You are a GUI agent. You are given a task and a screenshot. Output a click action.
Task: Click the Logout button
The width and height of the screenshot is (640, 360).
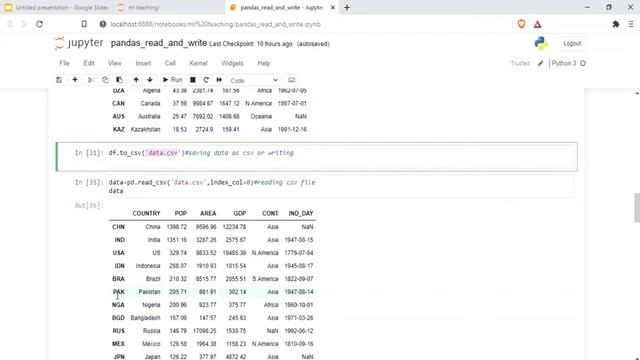pos(572,43)
